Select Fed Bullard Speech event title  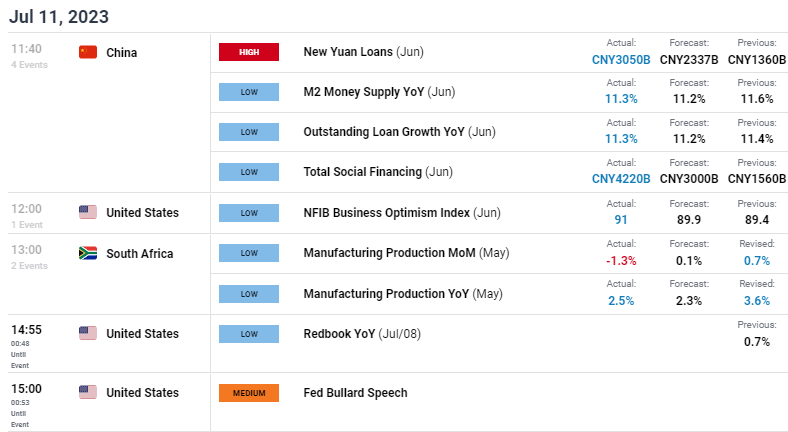(355, 393)
